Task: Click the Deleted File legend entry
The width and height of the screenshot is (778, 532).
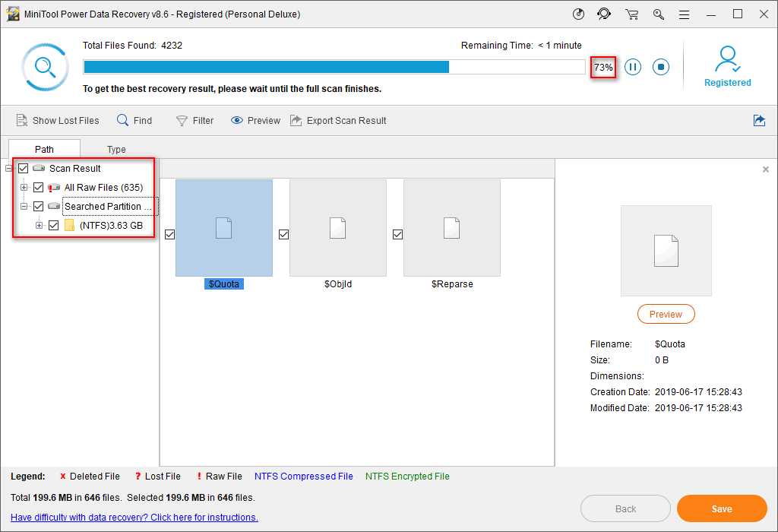Action: 90,476
